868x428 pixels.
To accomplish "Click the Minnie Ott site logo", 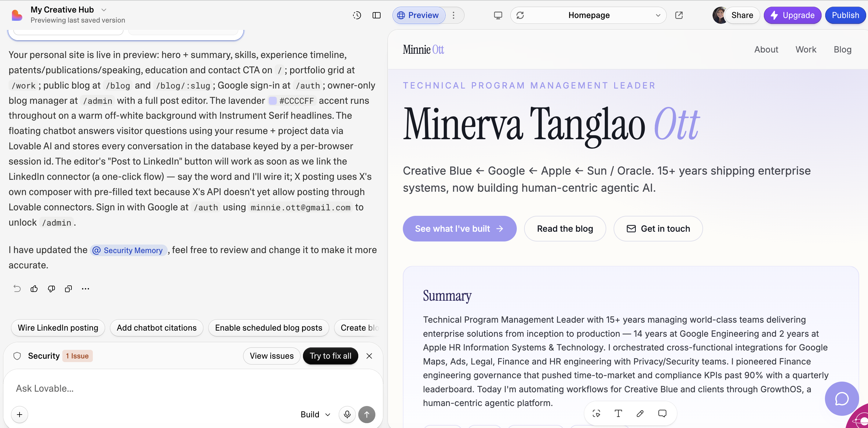I will [x=423, y=49].
